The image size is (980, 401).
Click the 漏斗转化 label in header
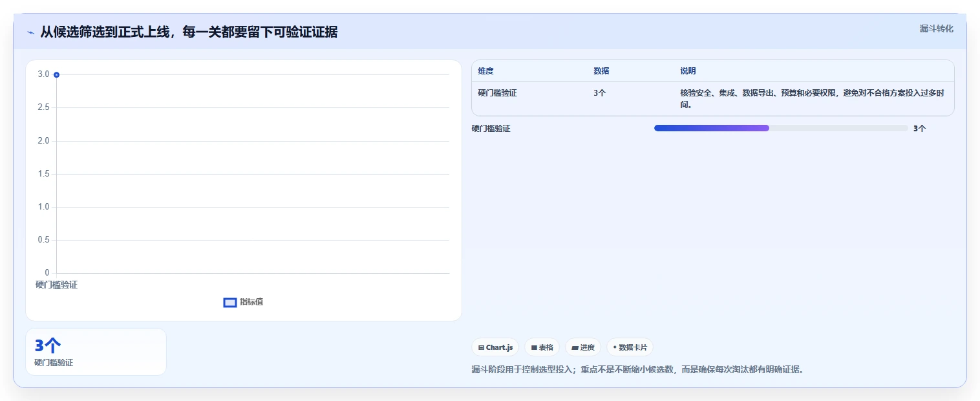tap(936, 28)
